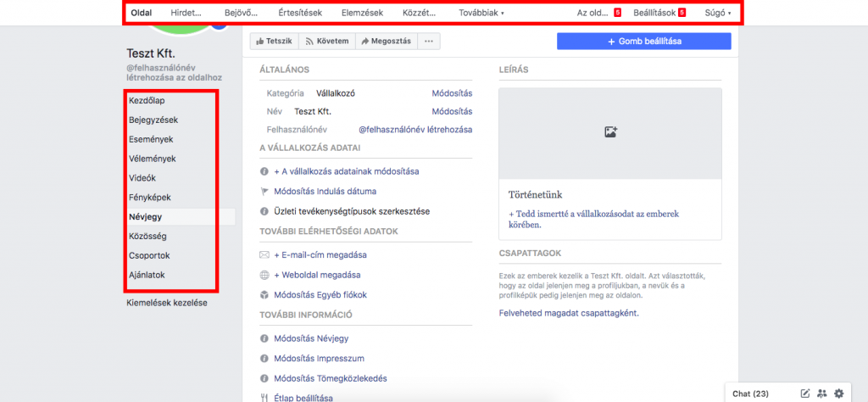Click info icon beside vállalkozás adatainak módosítása
The image size is (868, 402).
coord(264,171)
